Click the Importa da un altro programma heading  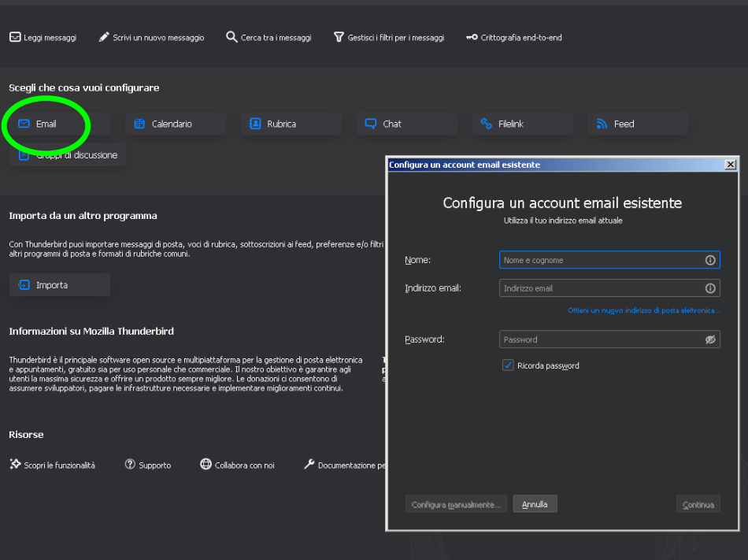coord(83,216)
